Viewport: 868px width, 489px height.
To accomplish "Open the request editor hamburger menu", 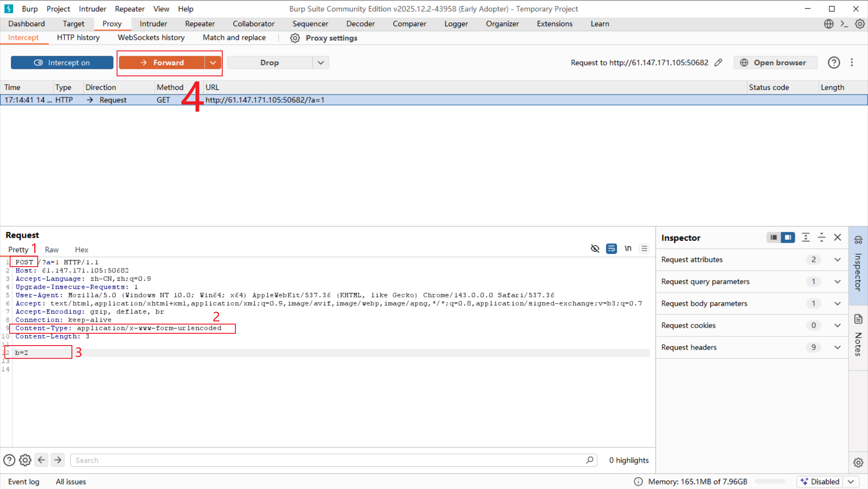I will tap(644, 249).
